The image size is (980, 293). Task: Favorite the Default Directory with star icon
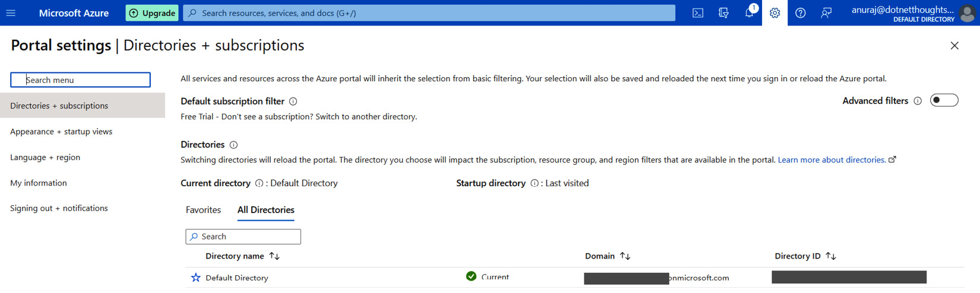pos(195,278)
